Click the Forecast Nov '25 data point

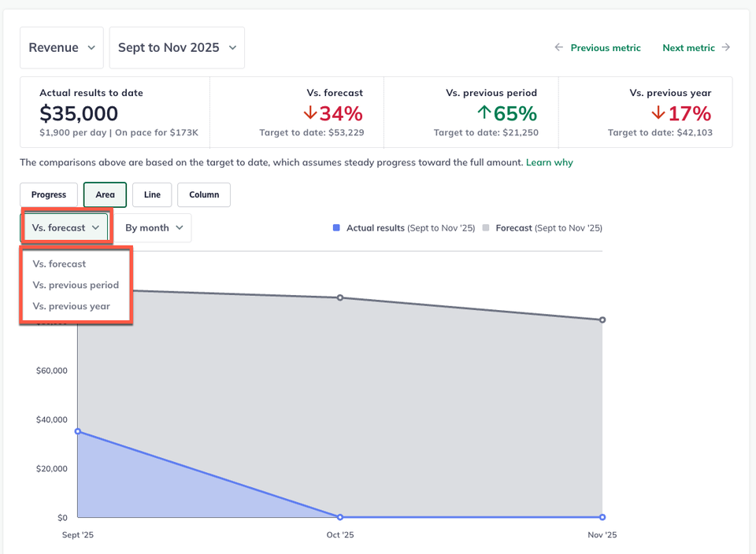tap(602, 319)
